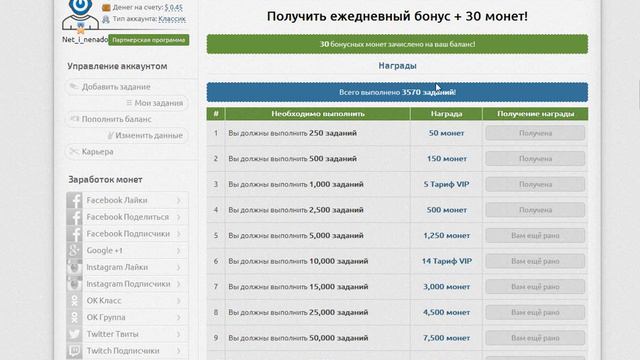Click the icon beside Карьера
Screen dimensions: 640x360
[x=74, y=151]
